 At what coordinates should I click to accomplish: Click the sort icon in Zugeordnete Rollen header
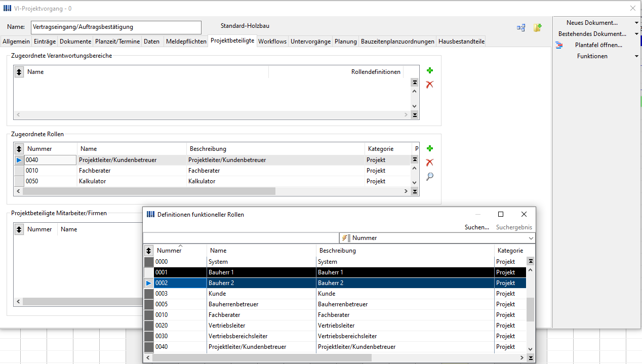(19, 149)
